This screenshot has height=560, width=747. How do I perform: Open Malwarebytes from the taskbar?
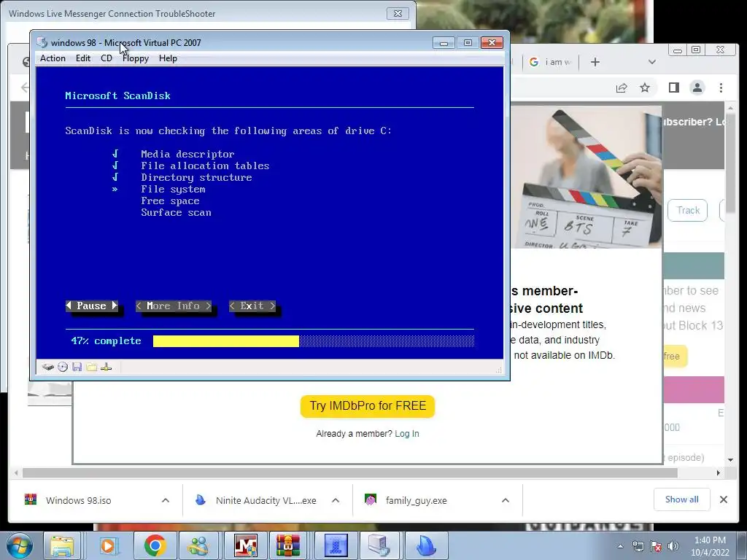245,545
